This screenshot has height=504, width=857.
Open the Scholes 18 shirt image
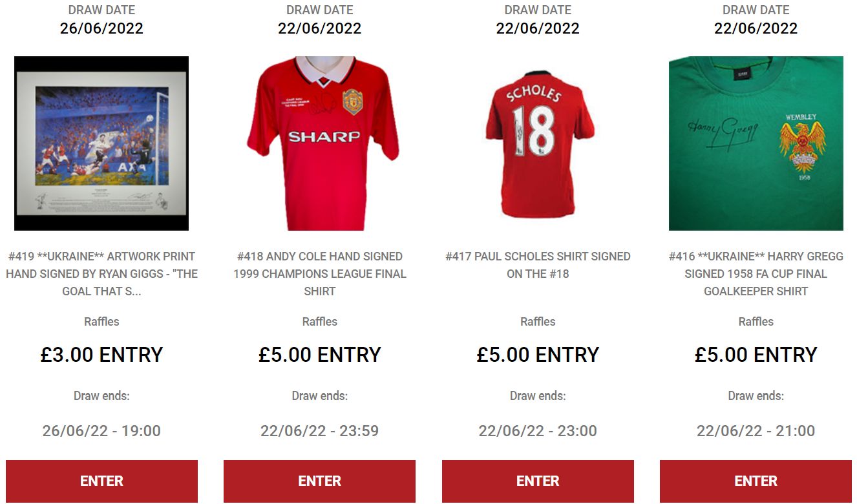point(538,143)
